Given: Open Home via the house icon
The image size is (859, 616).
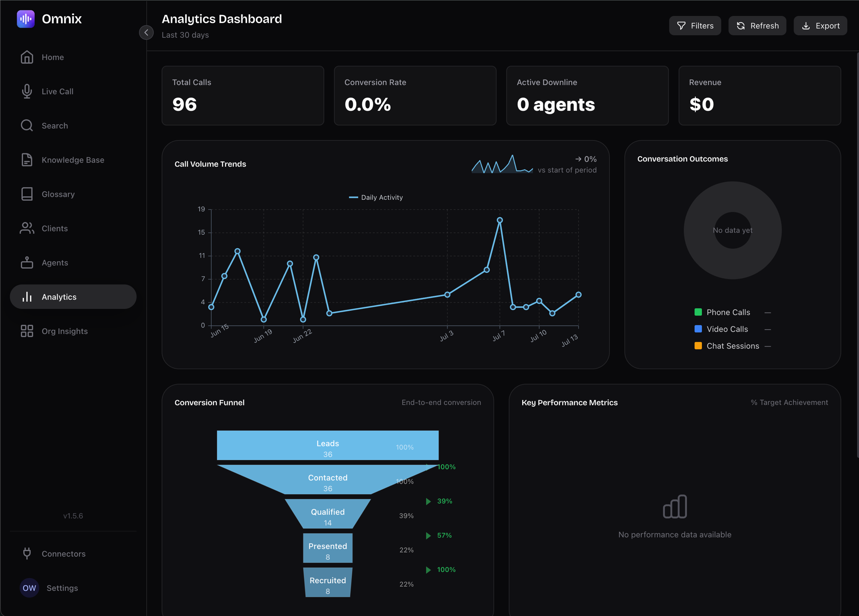Looking at the screenshot, I should click(27, 57).
